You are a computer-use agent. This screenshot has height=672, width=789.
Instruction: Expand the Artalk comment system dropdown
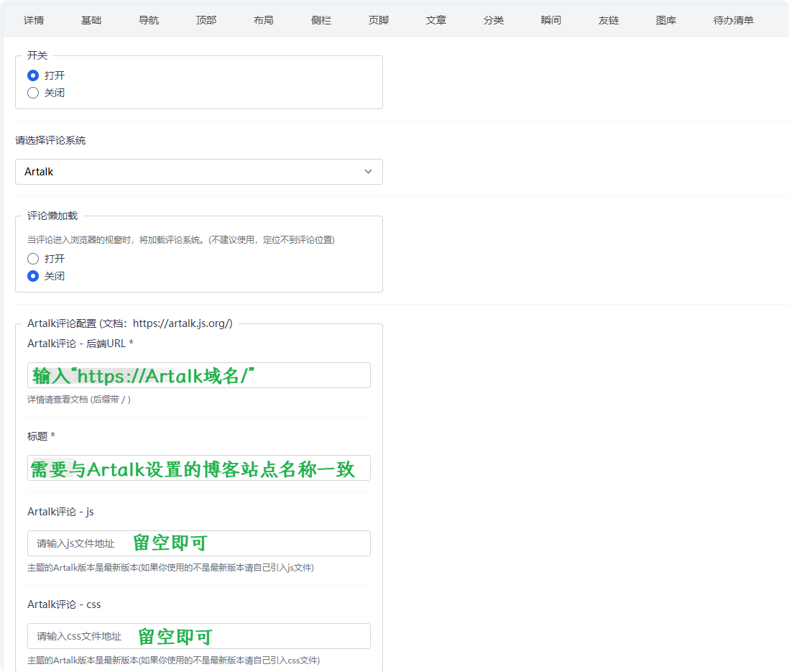pyautogui.click(x=199, y=172)
